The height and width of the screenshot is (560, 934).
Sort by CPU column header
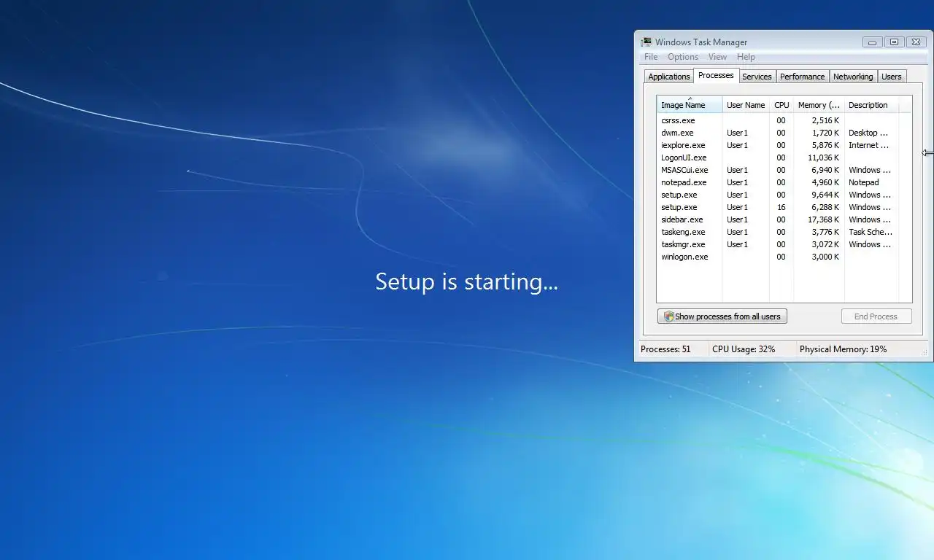pyautogui.click(x=781, y=105)
